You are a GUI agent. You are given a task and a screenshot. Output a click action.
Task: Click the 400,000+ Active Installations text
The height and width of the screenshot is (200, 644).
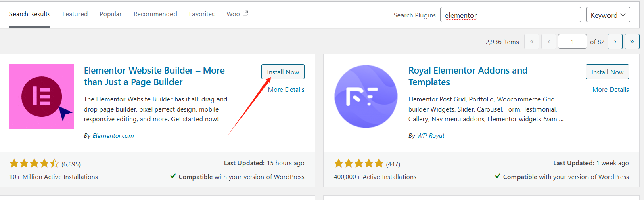375,177
